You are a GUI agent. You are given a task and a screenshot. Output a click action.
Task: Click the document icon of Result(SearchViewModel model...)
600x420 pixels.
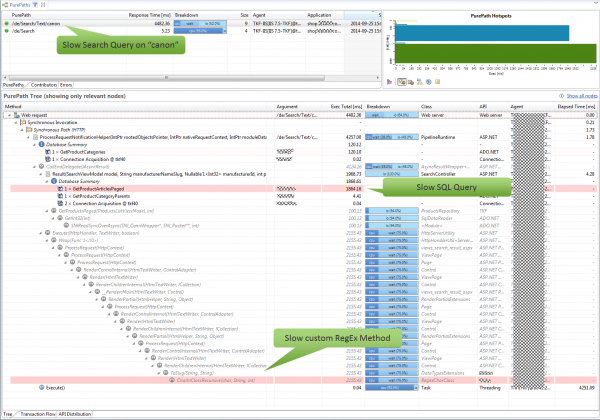click(48, 174)
